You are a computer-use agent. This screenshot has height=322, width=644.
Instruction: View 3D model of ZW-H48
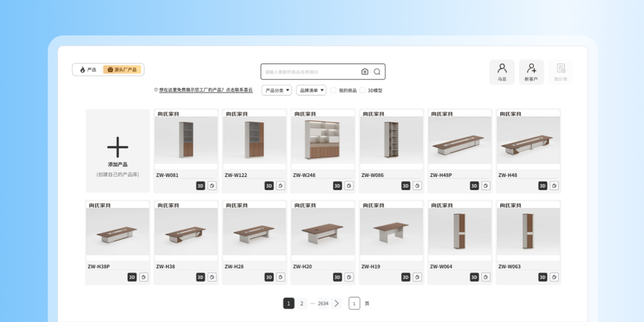pyautogui.click(x=543, y=186)
